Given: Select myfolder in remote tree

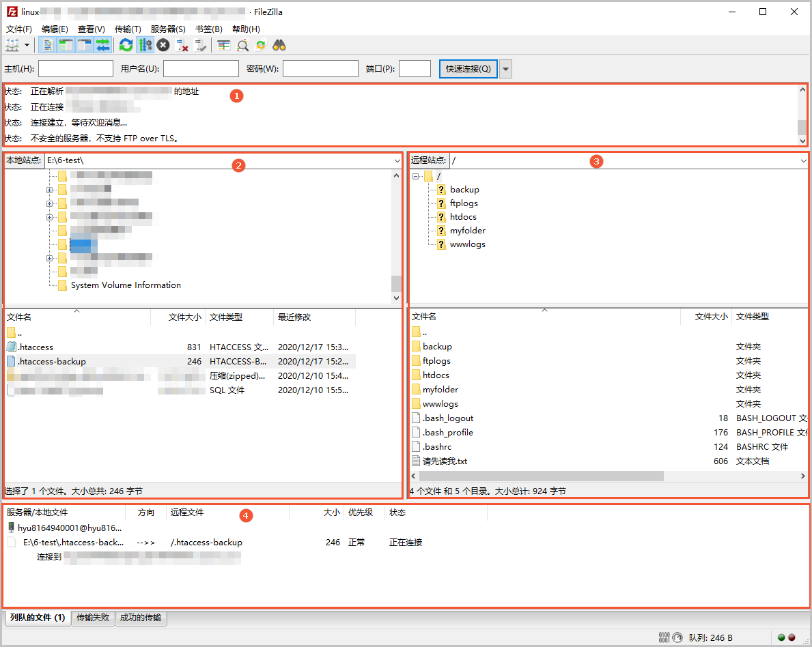Looking at the screenshot, I should click(468, 230).
